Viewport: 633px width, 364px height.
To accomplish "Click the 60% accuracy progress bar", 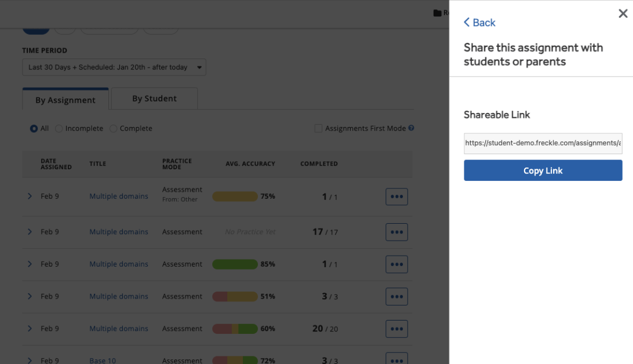I will [235, 329].
